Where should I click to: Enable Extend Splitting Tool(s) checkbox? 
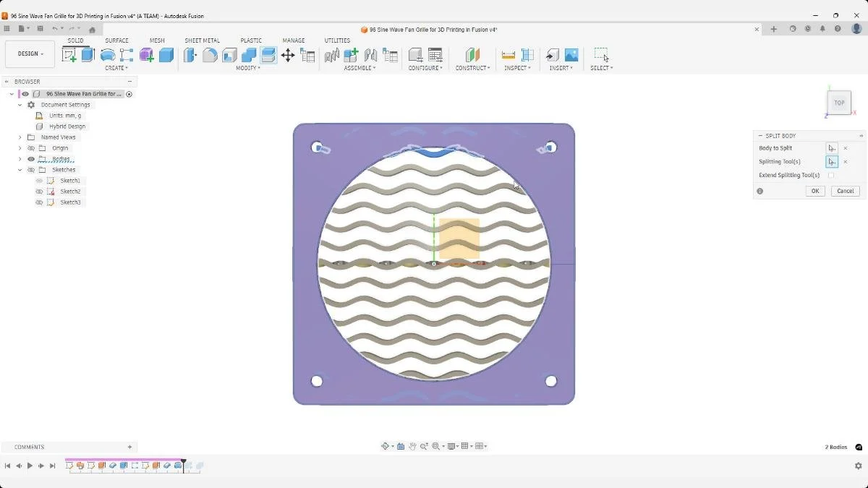pos(830,175)
